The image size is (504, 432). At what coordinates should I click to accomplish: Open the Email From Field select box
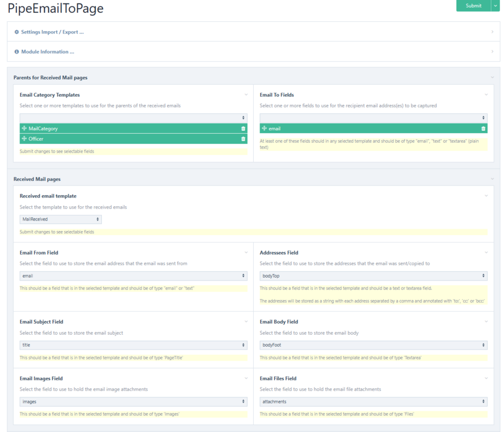click(x=133, y=276)
